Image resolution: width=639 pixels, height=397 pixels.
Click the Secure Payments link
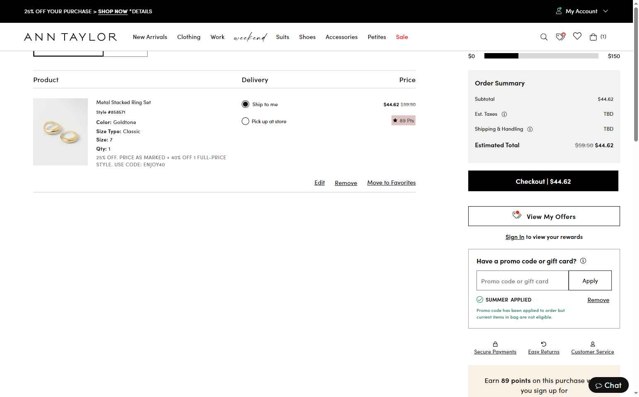click(x=495, y=352)
